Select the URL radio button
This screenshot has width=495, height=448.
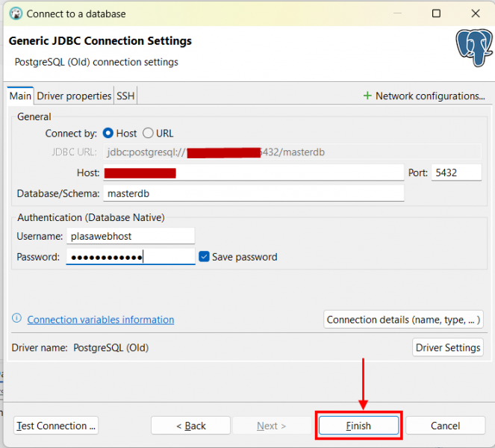pos(148,133)
